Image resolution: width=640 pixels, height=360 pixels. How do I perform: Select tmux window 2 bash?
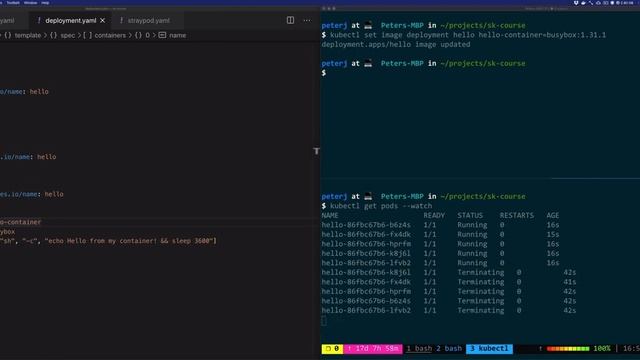pos(449,349)
